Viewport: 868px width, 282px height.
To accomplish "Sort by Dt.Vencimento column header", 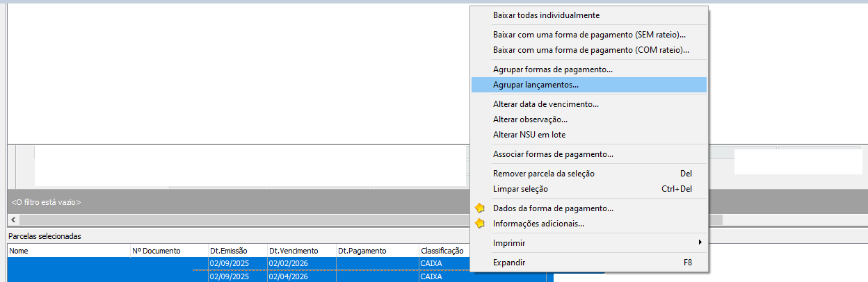I will point(294,251).
